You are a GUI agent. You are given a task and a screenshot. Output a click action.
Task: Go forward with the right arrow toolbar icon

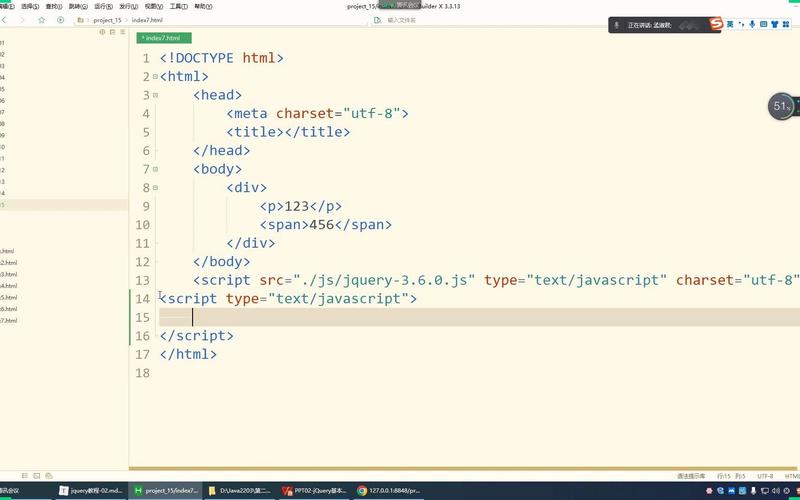click(x=21, y=20)
